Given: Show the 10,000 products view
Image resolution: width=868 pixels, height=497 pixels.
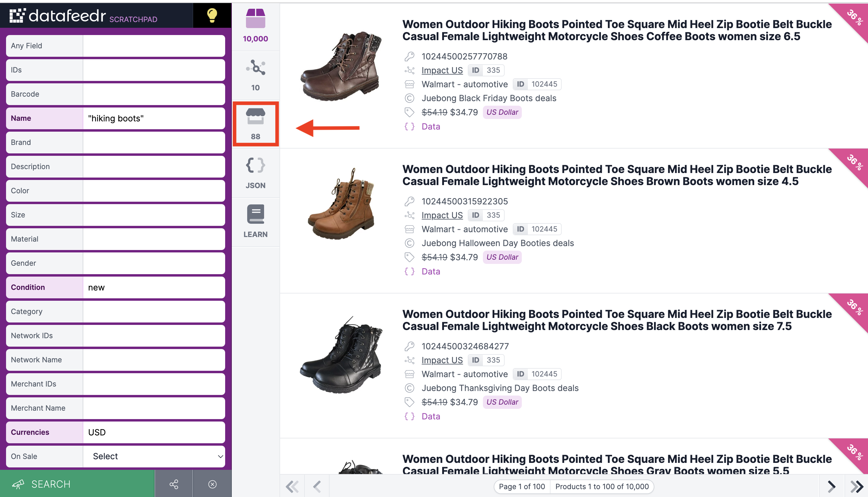Looking at the screenshot, I should (x=255, y=26).
